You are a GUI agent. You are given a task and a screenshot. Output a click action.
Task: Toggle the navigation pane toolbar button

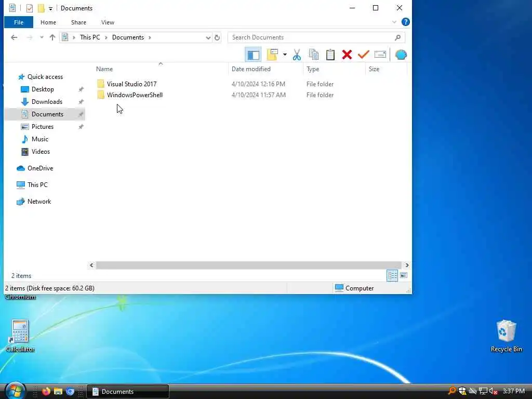tap(253, 55)
